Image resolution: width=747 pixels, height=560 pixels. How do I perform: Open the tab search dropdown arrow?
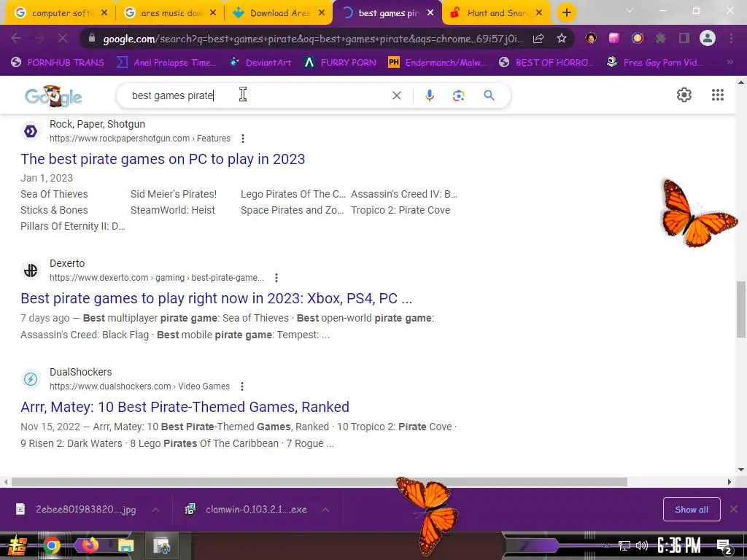[630, 10]
